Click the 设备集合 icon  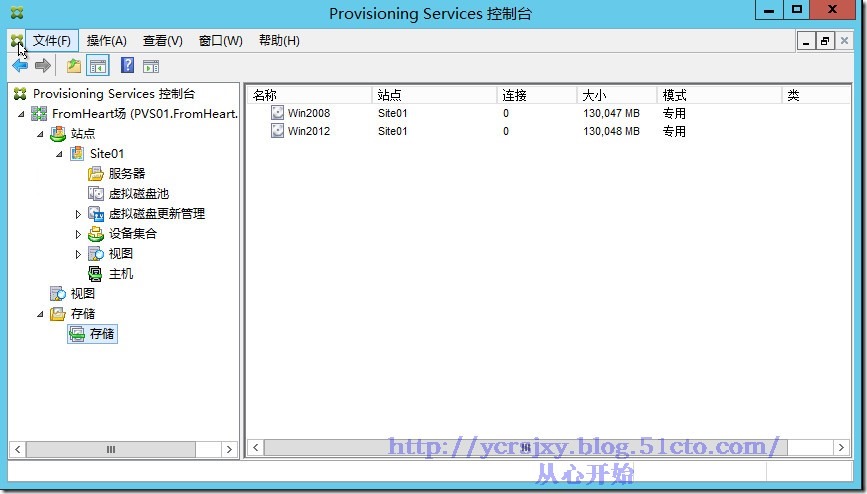[x=96, y=233]
